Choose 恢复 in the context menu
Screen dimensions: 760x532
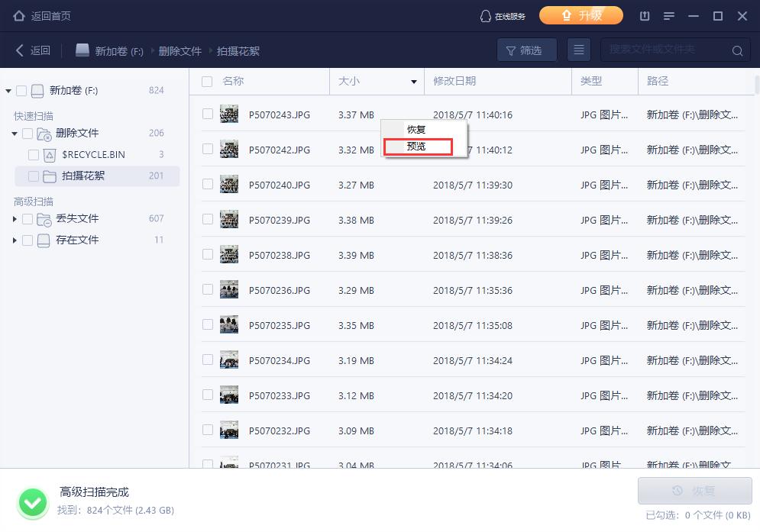[417, 128]
